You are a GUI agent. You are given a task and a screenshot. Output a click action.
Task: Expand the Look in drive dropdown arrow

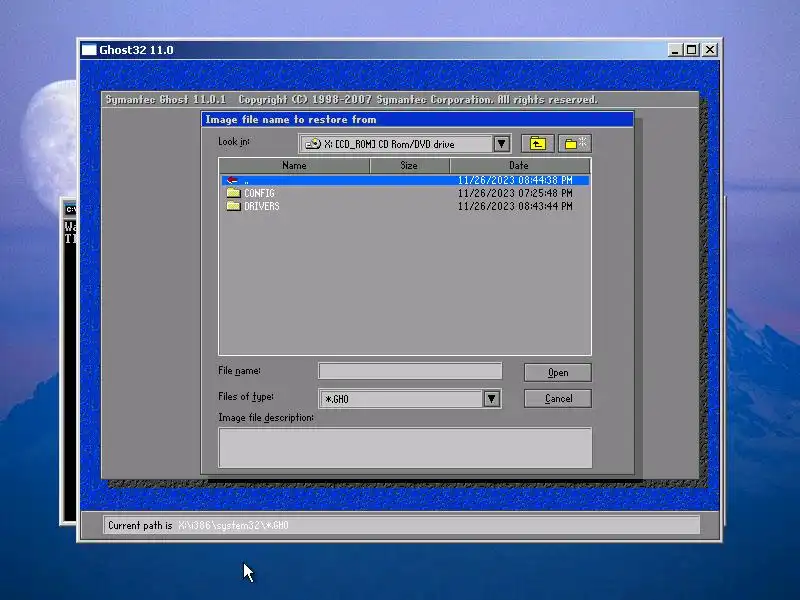coord(502,144)
